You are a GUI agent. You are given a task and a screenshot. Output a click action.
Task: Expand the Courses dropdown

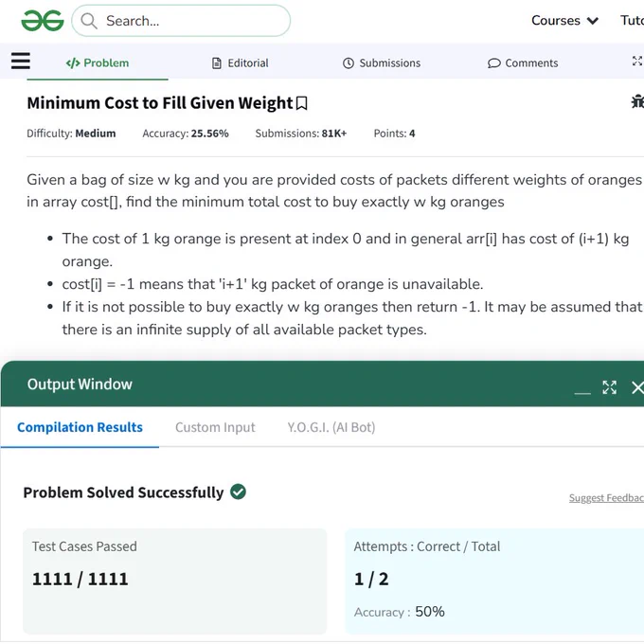click(564, 21)
